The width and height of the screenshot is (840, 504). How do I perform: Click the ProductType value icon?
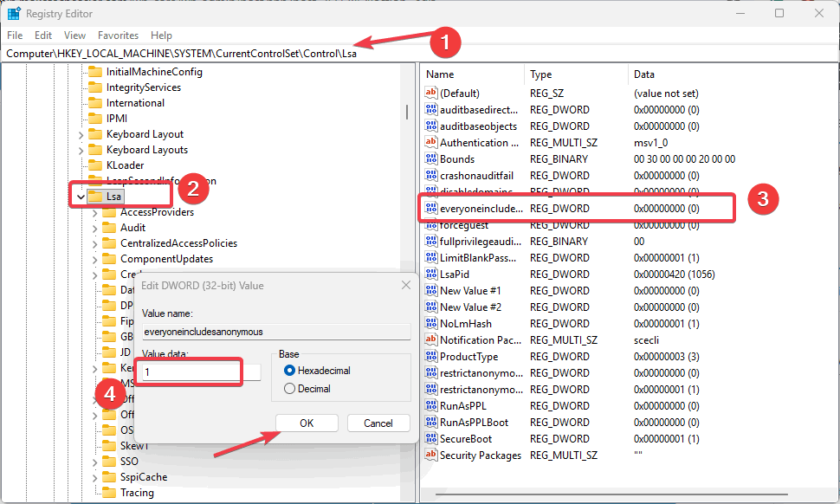pyautogui.click(x=430, y=356)
